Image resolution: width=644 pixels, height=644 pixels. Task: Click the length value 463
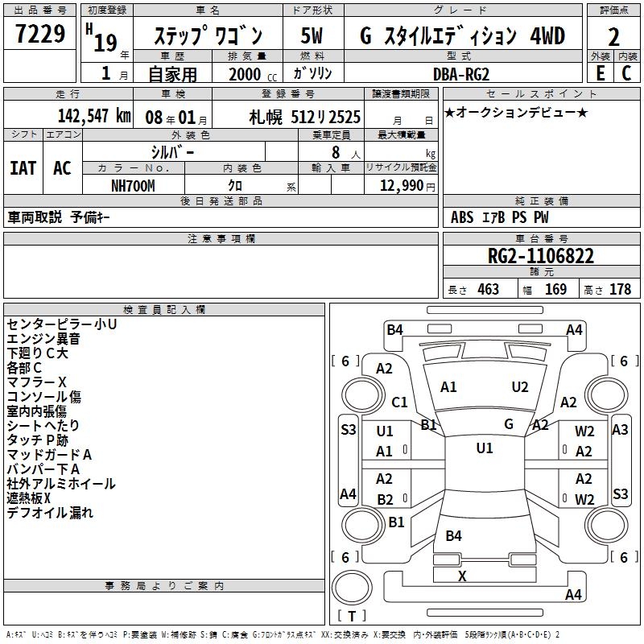click(x=489, y=290)
